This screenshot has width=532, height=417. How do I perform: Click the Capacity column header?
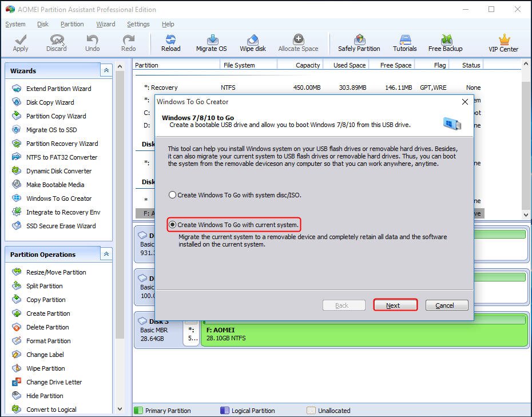click(x=300, y=65)
